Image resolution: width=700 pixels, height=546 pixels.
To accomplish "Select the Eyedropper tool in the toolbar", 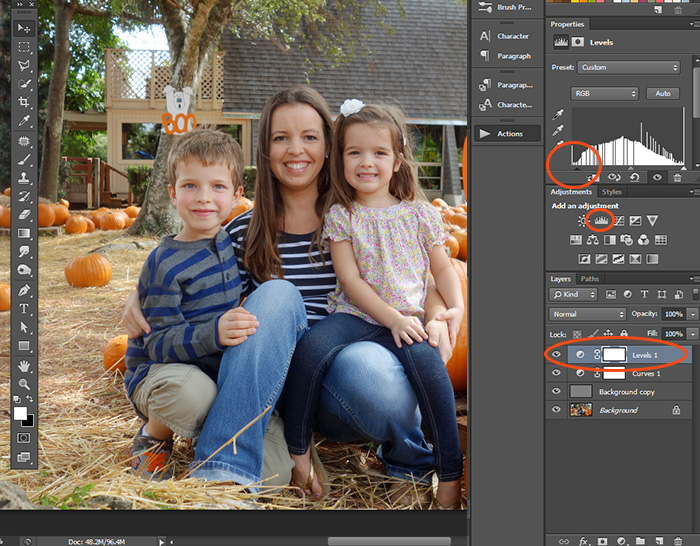I will point(24,121).
